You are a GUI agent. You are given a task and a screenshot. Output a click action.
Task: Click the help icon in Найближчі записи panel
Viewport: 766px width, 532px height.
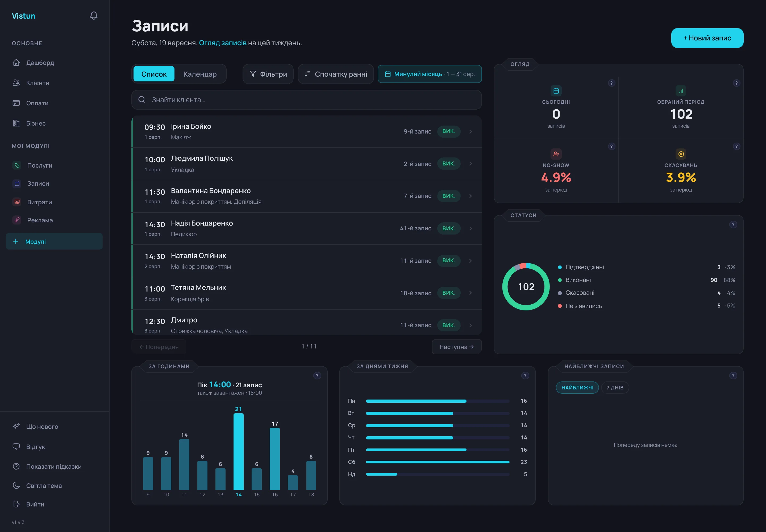click(733, 376)
